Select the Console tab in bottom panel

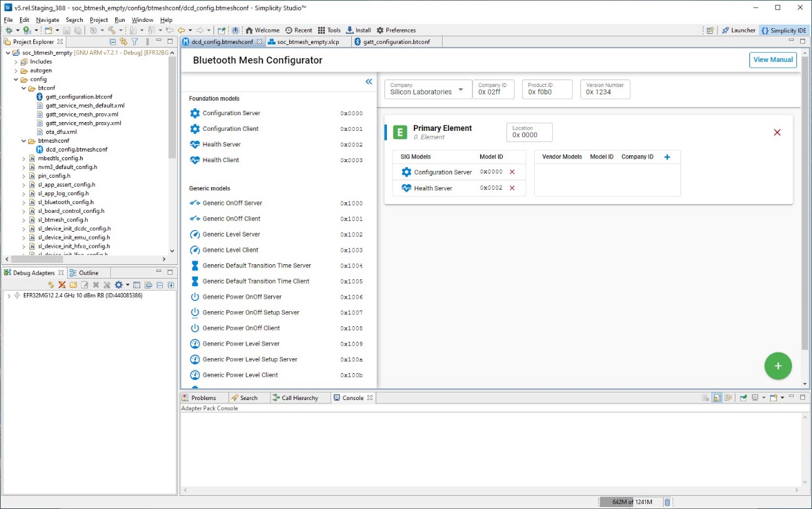point(352,398)
